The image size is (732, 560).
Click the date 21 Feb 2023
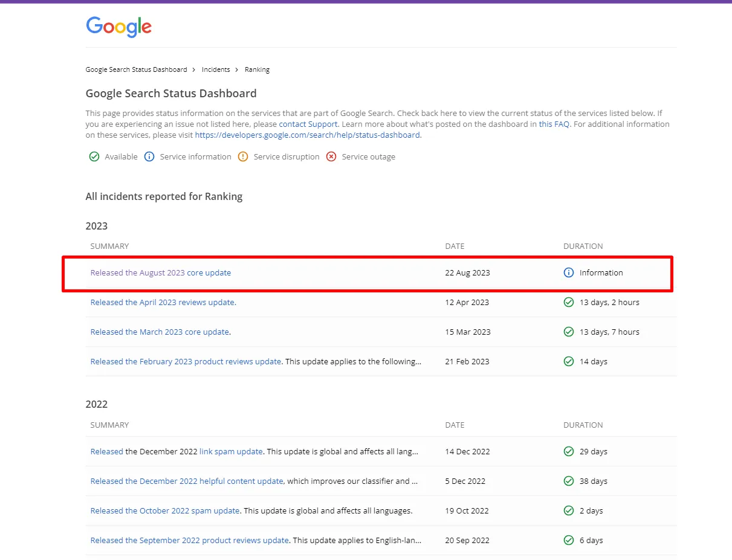click(x=467, y=361)
